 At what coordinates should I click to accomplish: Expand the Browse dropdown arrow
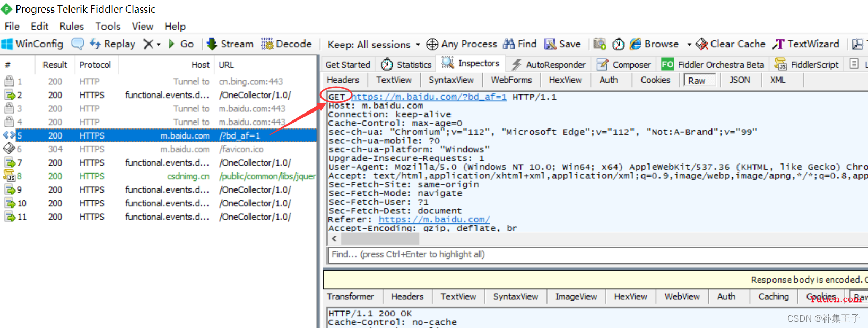(689, 45)
